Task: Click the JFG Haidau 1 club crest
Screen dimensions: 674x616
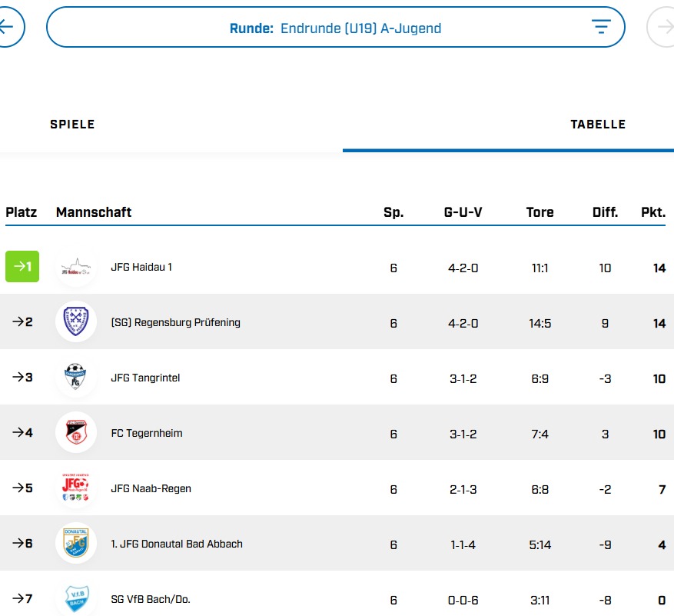Action: [75, 267]
